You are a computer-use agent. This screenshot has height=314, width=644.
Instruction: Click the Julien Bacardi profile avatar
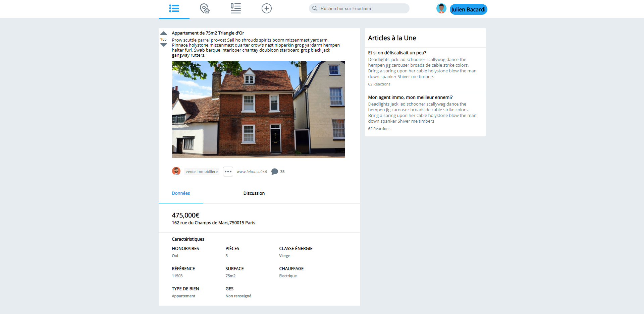tap(441, 8)
